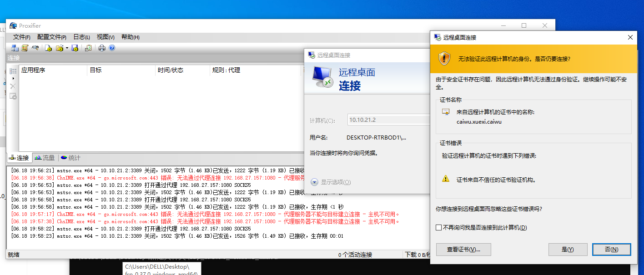
Task: Maximize the Proxifier window
Action: tap(523, 25)
